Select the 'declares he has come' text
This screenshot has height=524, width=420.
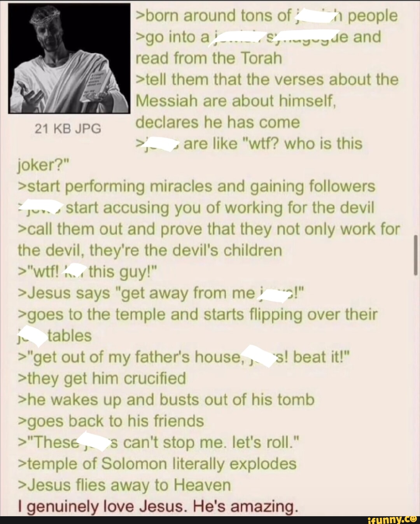(x=218, y=122)
